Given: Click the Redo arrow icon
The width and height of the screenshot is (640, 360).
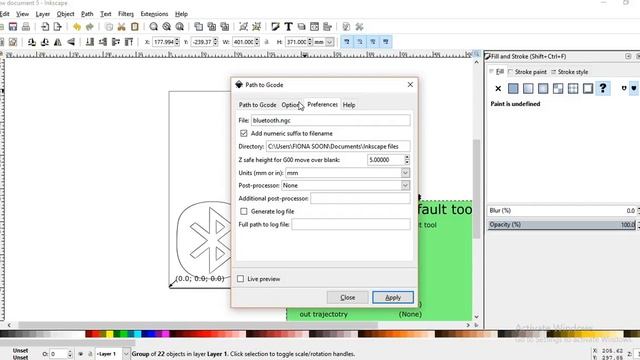Looking at the screenshot, I should tap(89, 27).
